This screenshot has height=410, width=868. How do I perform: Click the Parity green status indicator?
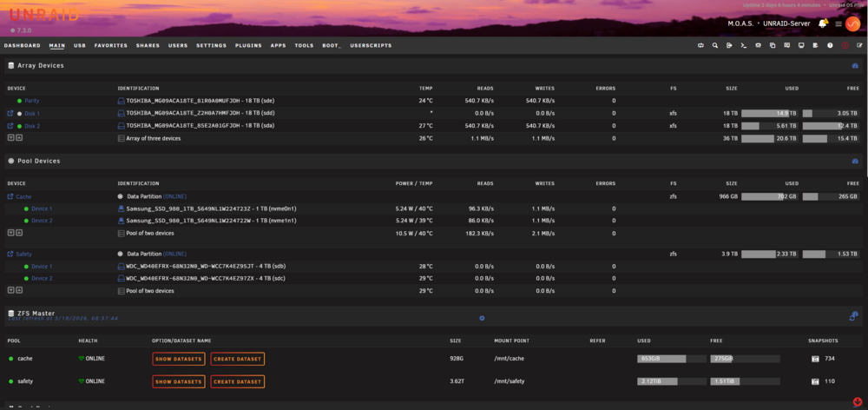pyautogui.click(x=19, y=101)
